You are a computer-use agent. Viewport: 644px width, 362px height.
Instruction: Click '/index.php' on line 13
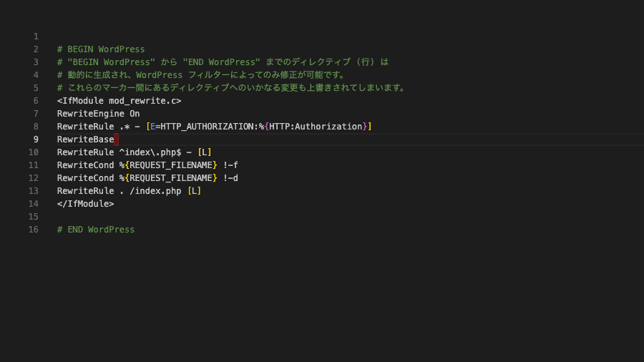coord(155,191)
